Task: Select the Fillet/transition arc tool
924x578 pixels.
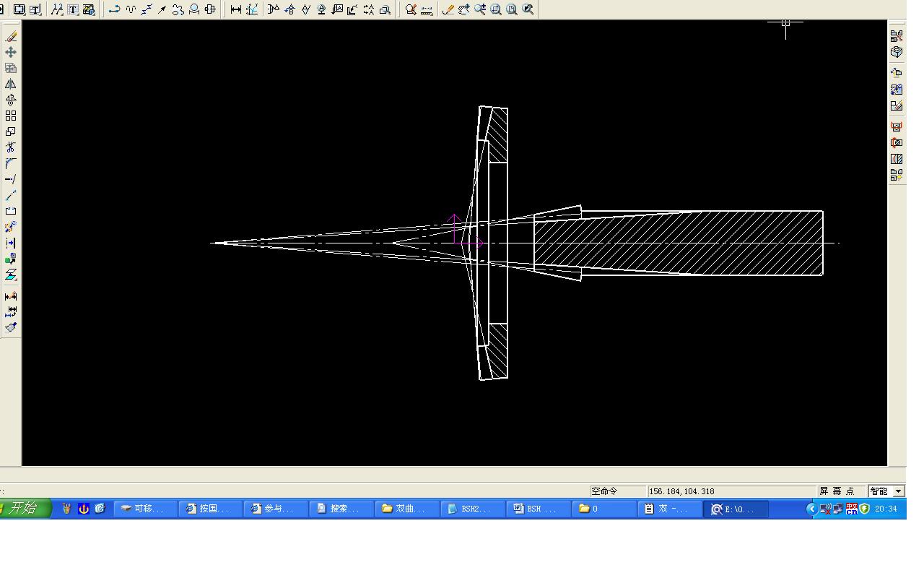Action: [x=11, y=163]
